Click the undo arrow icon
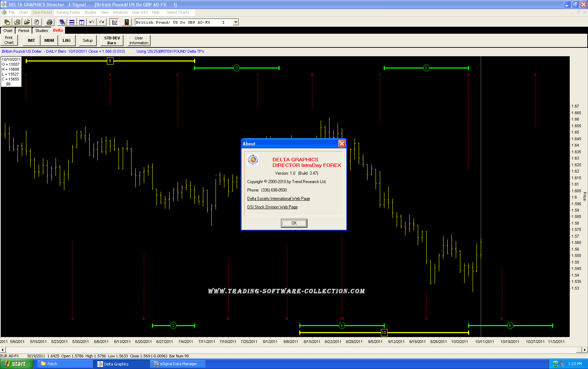588x369 pixels. [92, 22]
